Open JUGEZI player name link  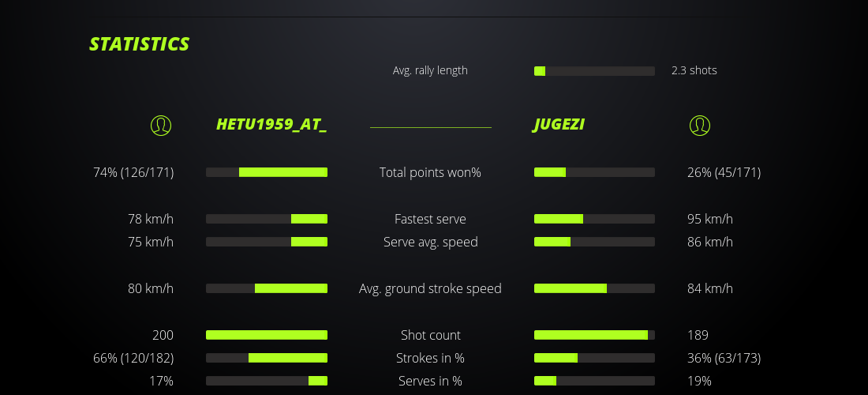click(x=559, y=125)
